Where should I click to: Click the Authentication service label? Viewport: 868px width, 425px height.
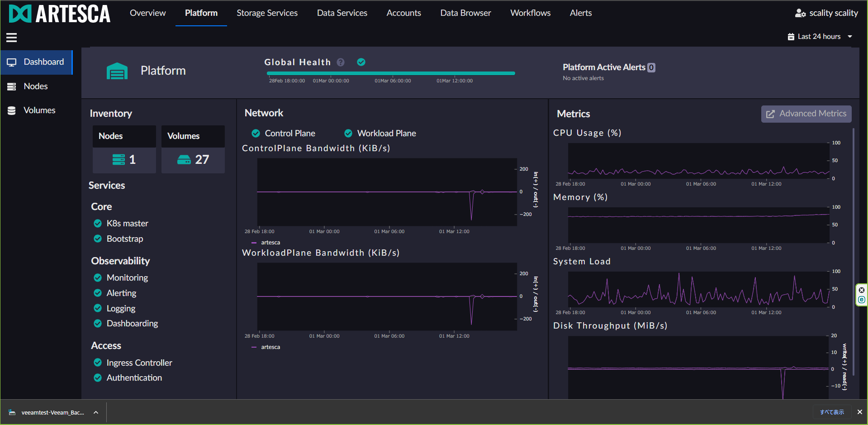click(134, 377)
